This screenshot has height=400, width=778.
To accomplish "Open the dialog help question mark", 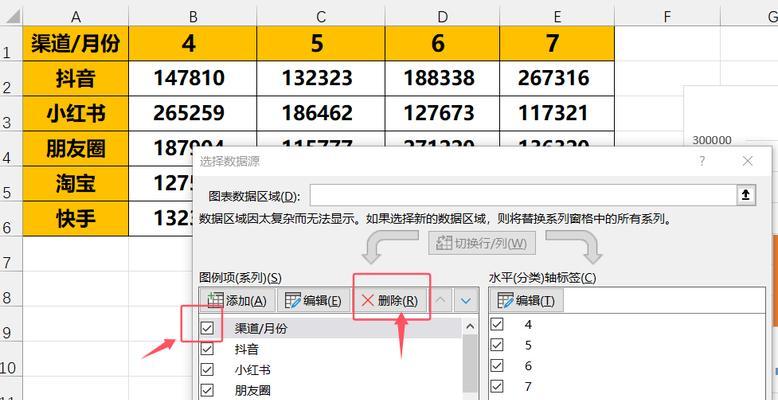I will [702, 161].
